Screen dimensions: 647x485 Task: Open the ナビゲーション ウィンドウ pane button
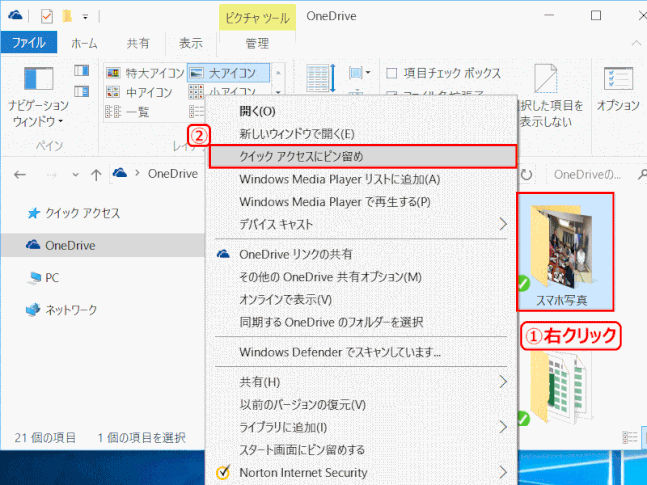point(38,97)
